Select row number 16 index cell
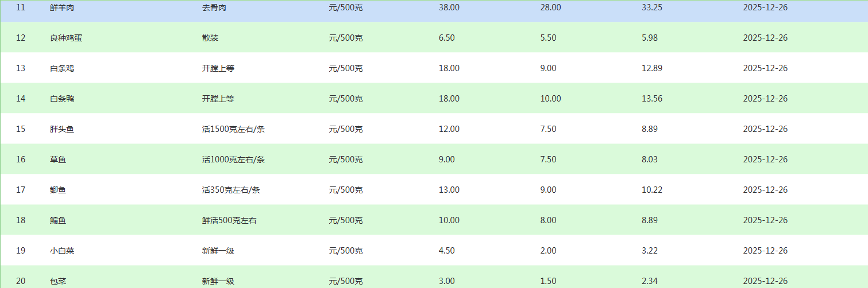 pyautogui.click(x=21, y=159)
